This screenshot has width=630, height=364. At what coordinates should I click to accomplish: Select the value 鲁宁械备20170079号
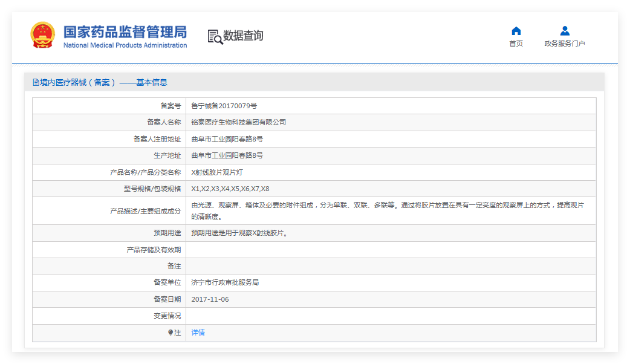point(224,106)
